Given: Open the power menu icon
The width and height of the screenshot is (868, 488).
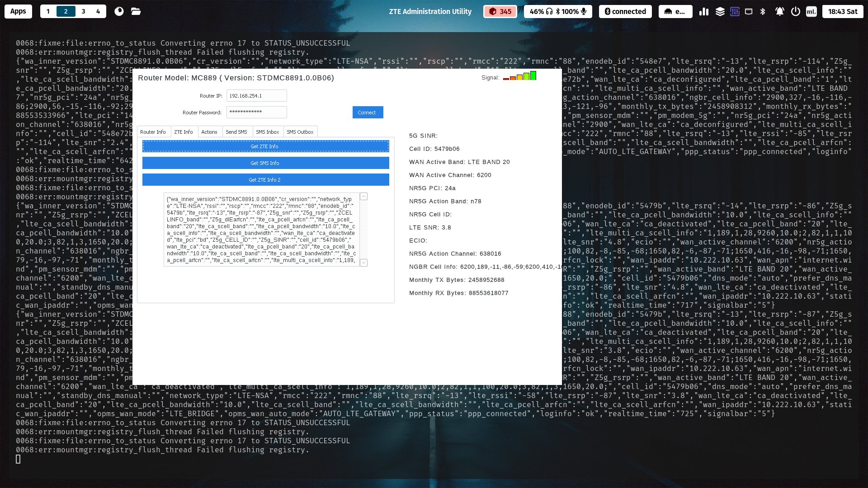Looking at the screenshot, I should (795, 12).
